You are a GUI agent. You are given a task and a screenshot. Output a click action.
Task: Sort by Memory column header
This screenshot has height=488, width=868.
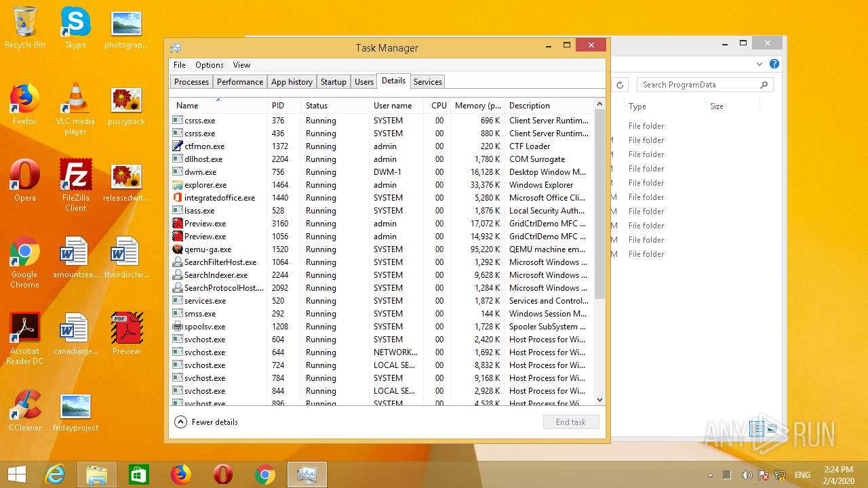[478, 106]
